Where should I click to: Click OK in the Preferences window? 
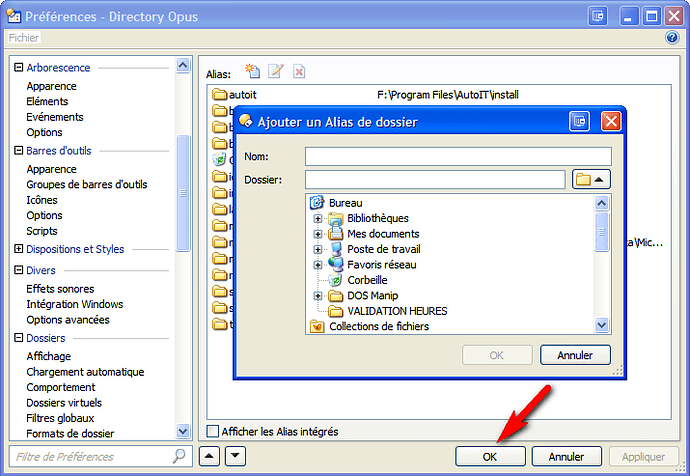[490, 457]
